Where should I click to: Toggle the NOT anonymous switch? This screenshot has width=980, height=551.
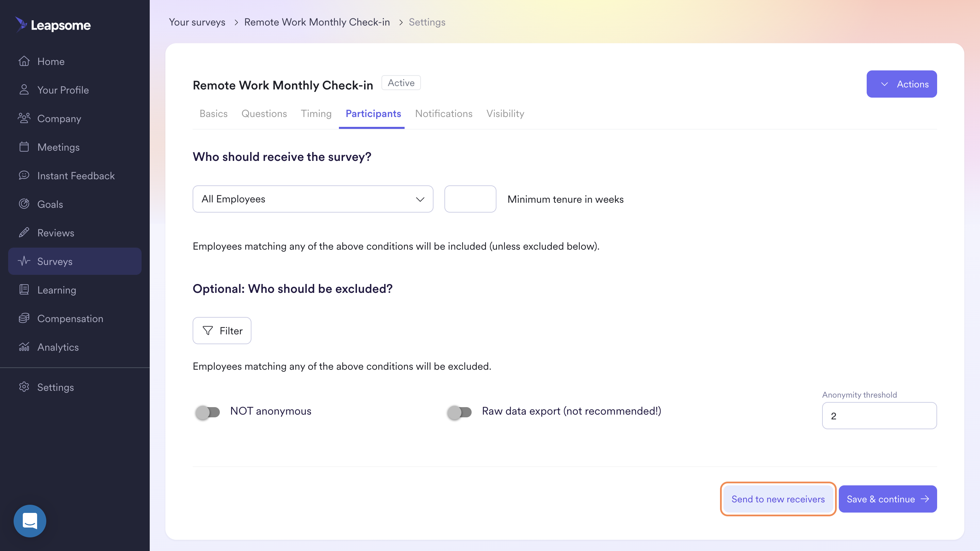coord(208,412)
